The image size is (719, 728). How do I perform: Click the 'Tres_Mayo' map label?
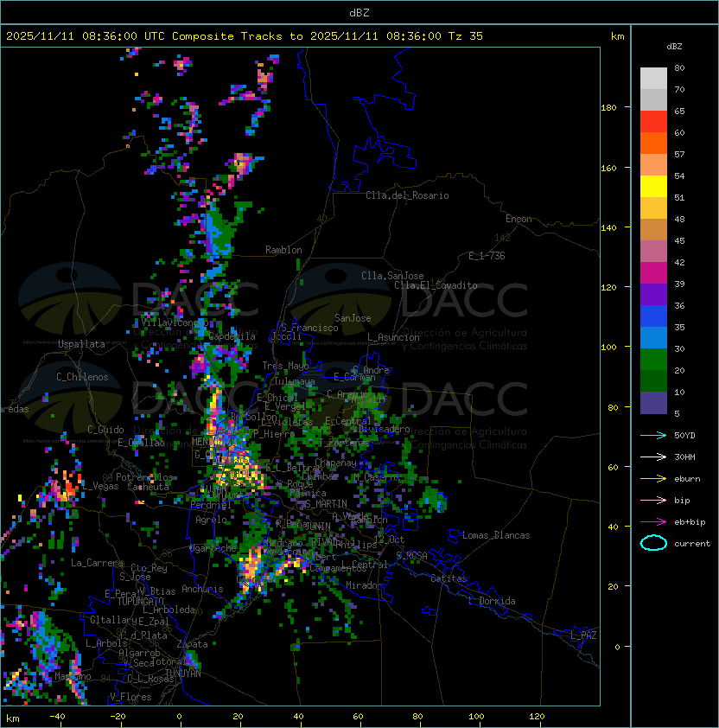pyautogui.click(x=285, y=366)
